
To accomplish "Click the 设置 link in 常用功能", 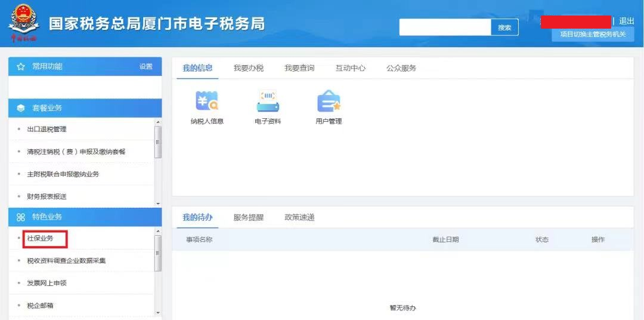I will 146,67.
